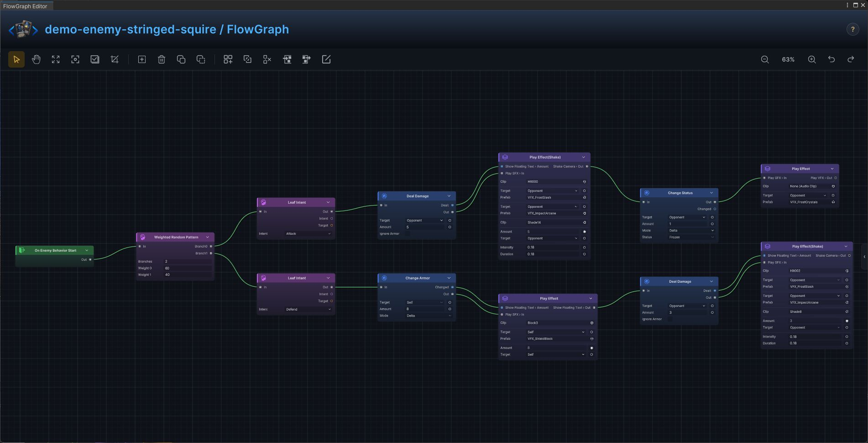Click the Weighted Random Pattern node icon
Image resolution: width=868 pixels, height=443 pixels.
pos(142,237)
